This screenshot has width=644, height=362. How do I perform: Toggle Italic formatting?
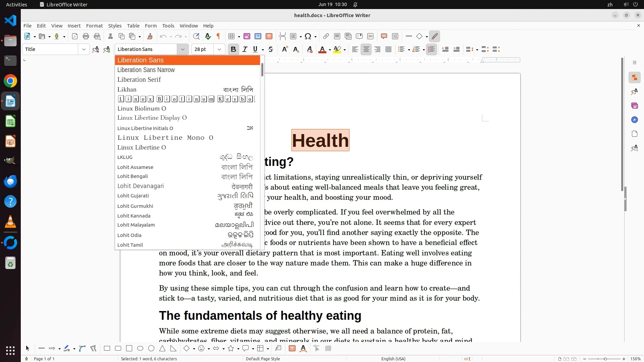click(x=245, y=50)
